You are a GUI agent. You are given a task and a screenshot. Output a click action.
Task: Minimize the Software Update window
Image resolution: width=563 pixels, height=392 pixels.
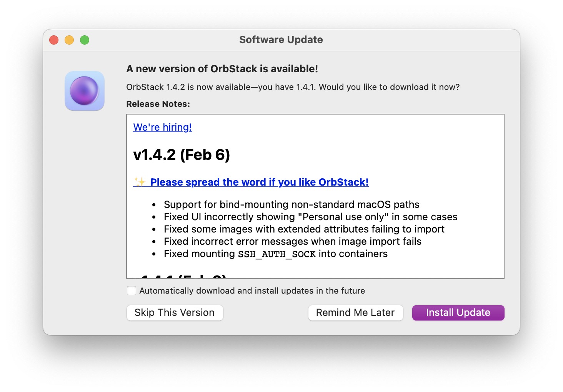69,40
